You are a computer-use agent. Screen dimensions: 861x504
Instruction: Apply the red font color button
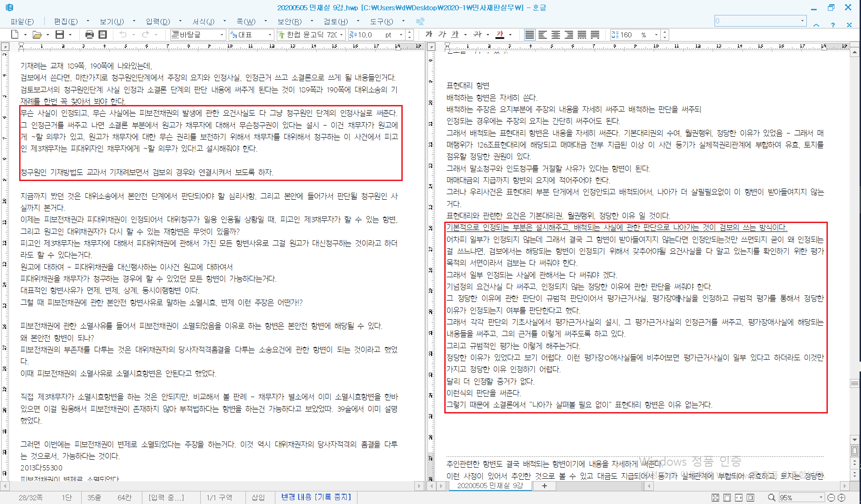coord(500,35)
